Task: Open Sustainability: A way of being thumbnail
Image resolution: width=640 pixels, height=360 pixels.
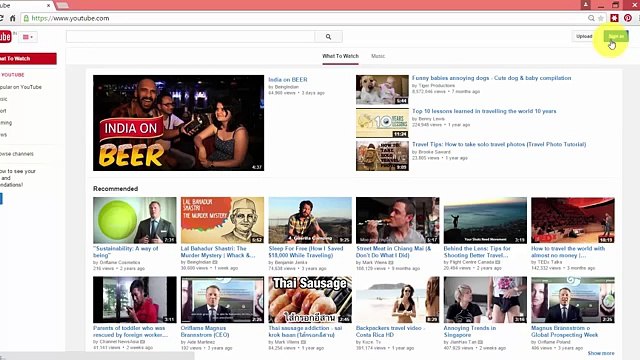Action: [x=135, y=220]
